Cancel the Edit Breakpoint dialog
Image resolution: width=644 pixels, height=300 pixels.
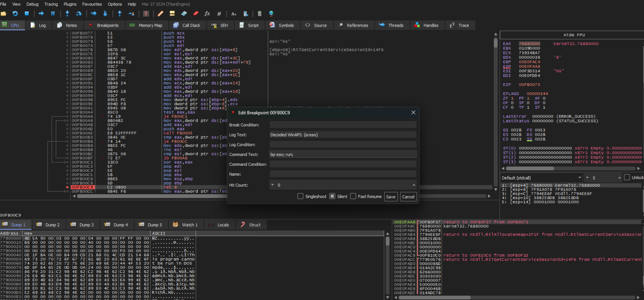[x=408, y=197]
